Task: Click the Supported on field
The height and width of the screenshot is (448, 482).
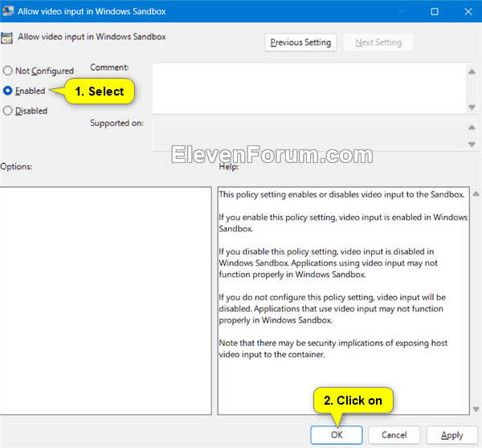Action: (309, 135)
